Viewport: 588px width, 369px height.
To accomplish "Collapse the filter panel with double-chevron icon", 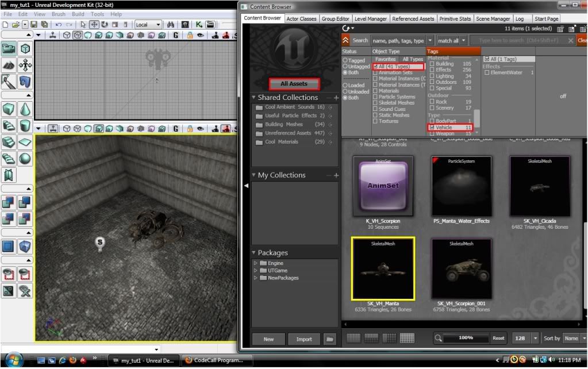I will [345, 40].
